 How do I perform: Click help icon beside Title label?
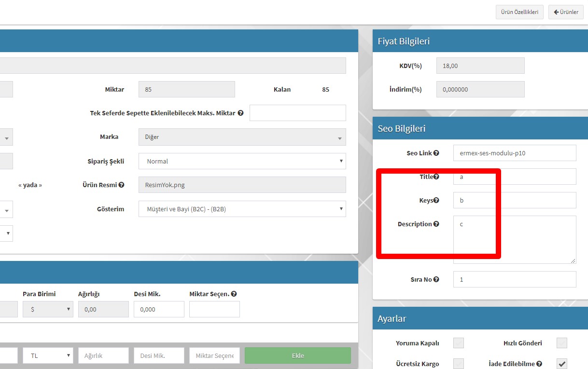pos(436,177)
